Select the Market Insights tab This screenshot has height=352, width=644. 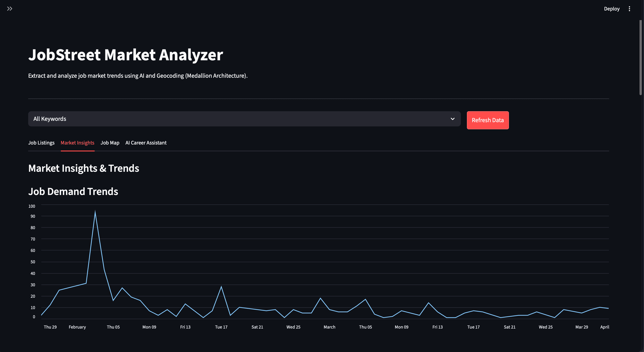point(78,143)
